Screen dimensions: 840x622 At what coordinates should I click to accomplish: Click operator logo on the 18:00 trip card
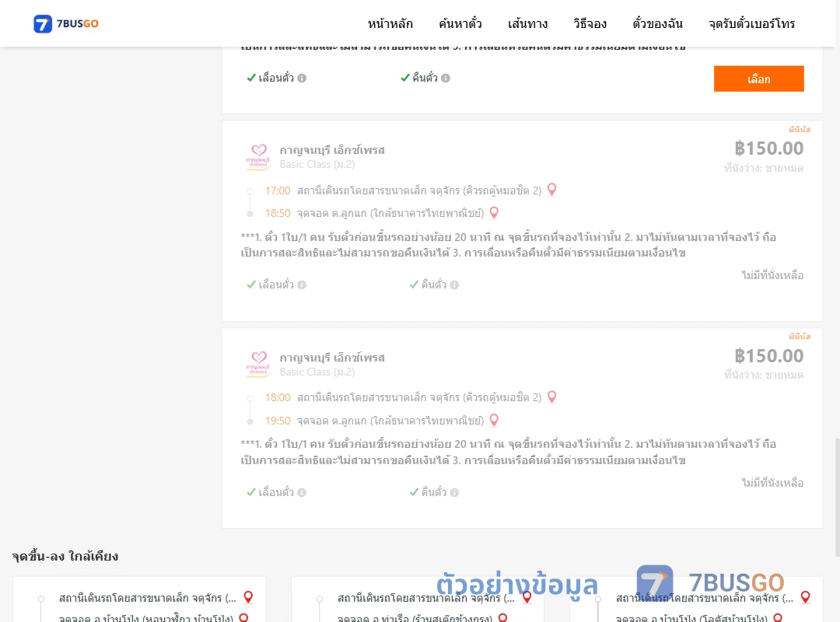tap(258, 365)
